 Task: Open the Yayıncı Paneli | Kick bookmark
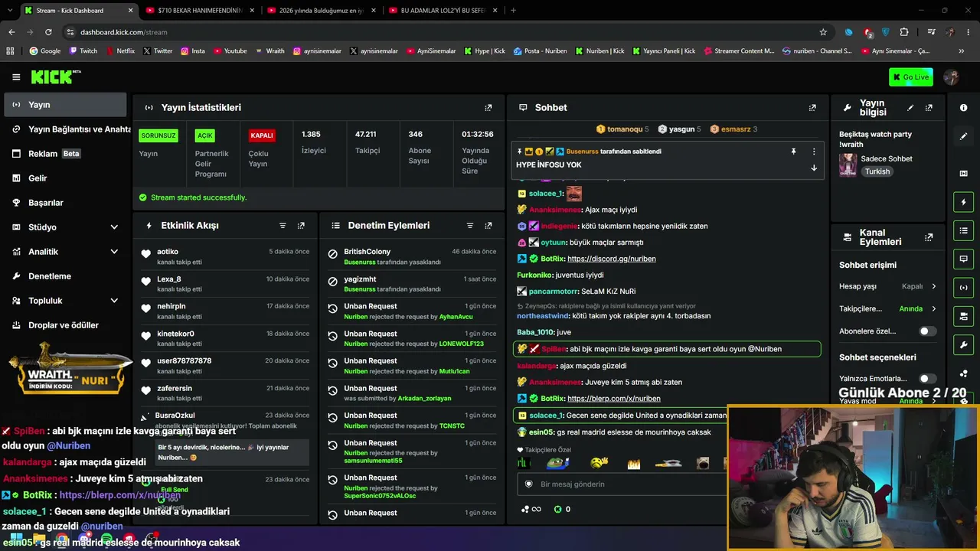pos(664,51)
